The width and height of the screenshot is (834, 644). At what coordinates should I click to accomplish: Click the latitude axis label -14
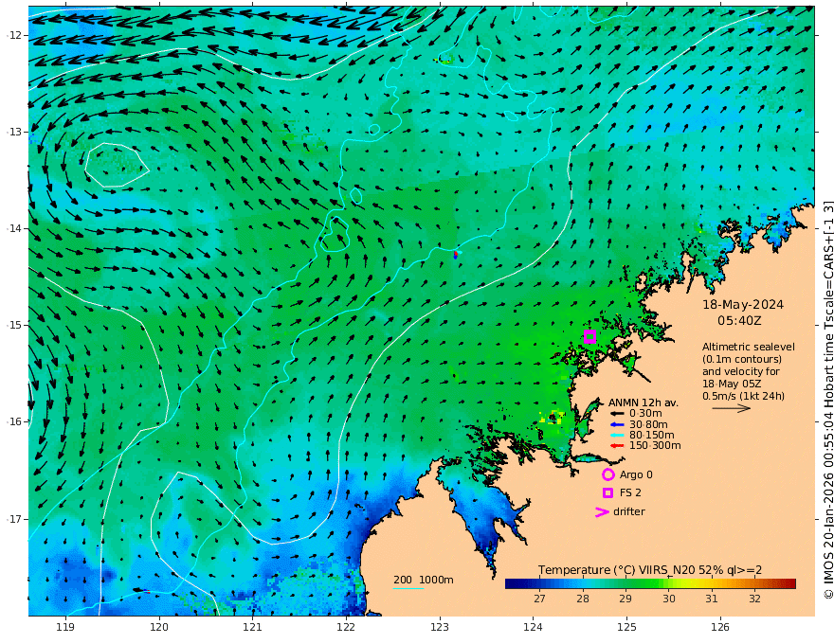14,228
